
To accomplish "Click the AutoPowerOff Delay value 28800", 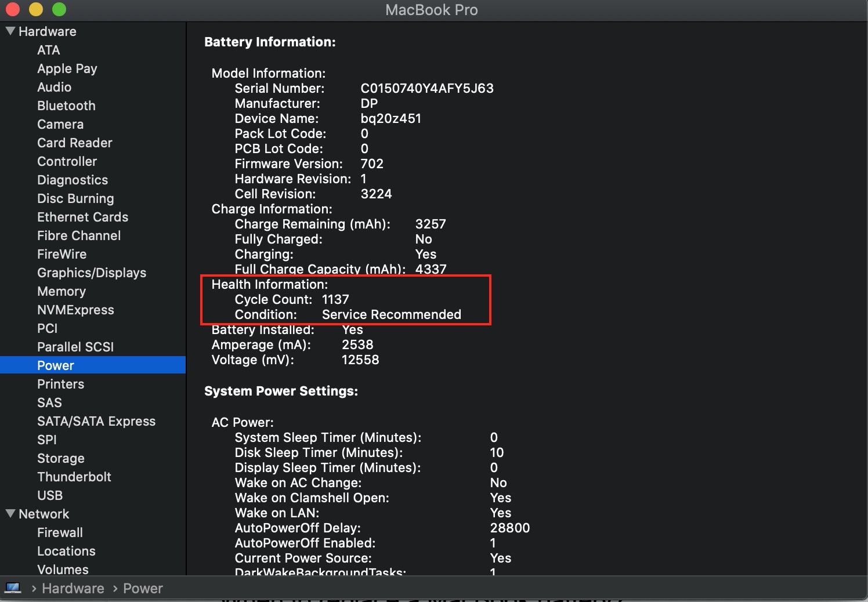I will 510,528.
